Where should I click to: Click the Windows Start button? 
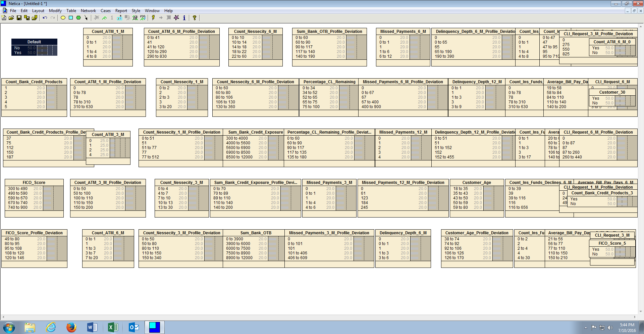[9, 327]
